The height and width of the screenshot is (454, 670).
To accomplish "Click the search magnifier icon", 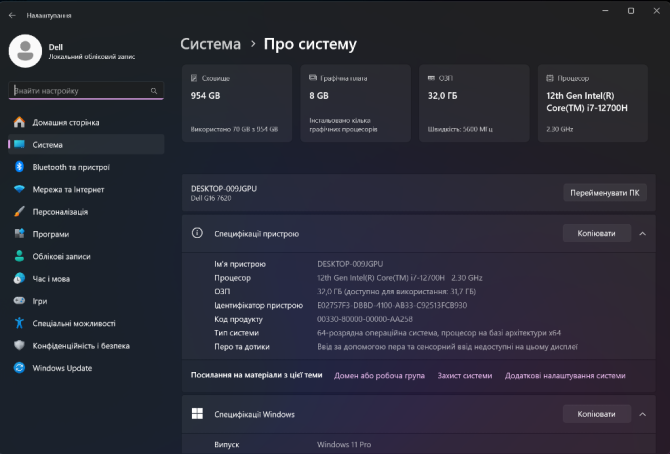I will tap(154, 91).
